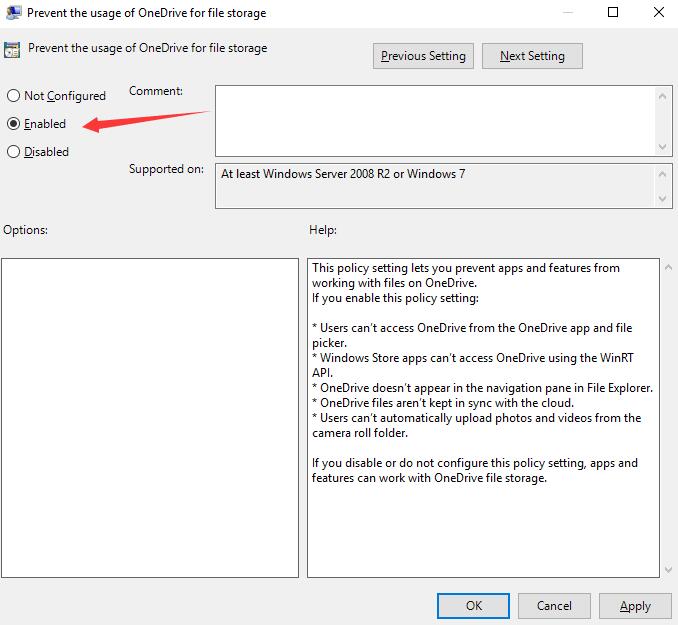678x625 pixels.
Task: Click the 'OneDrive doesn't appear in the navigation pane' line
Action: (482, 388)
